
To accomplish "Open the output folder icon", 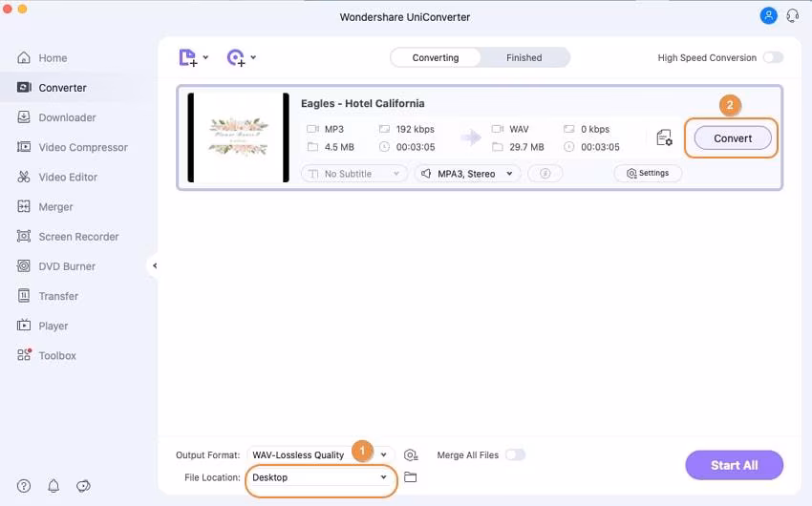I will [410, 477].
